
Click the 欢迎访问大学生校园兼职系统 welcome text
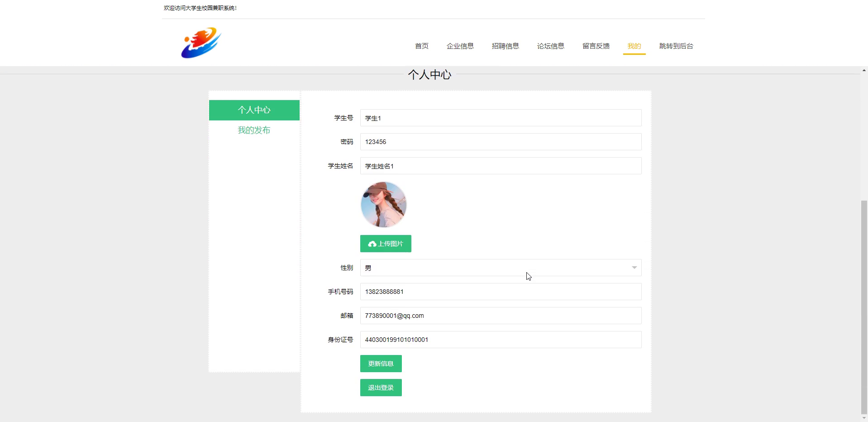click(200, 8)
